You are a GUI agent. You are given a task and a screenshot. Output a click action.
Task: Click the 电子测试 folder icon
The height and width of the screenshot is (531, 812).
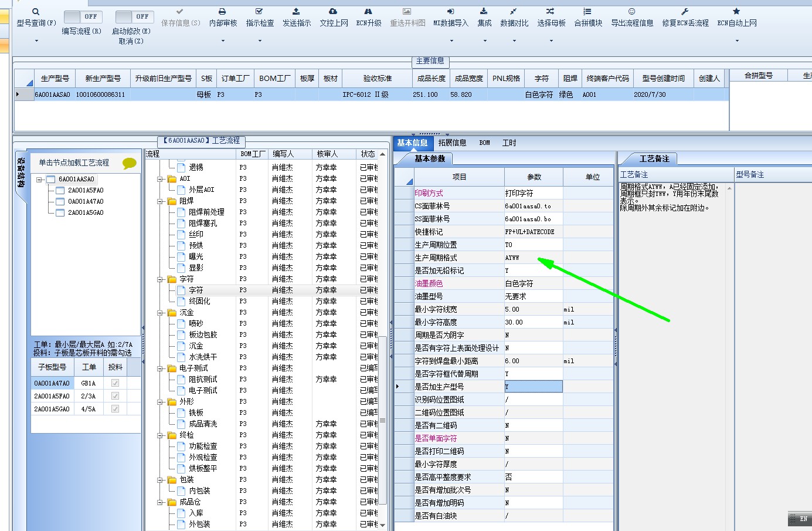172,368
